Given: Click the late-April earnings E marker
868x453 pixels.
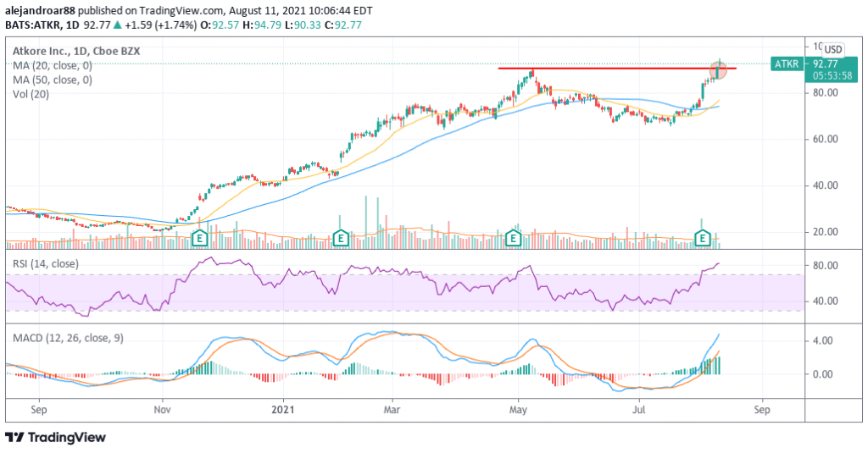Looking at the screenshot, I should [x=514, y=239].
